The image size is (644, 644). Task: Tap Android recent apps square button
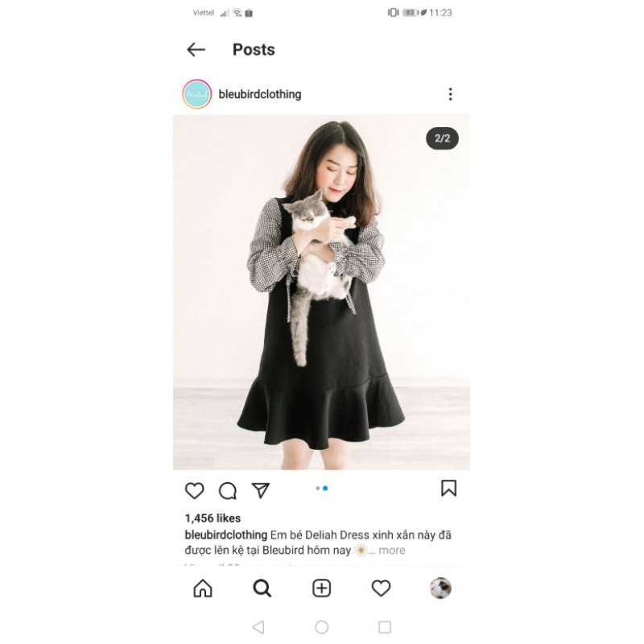click(385, 627)
